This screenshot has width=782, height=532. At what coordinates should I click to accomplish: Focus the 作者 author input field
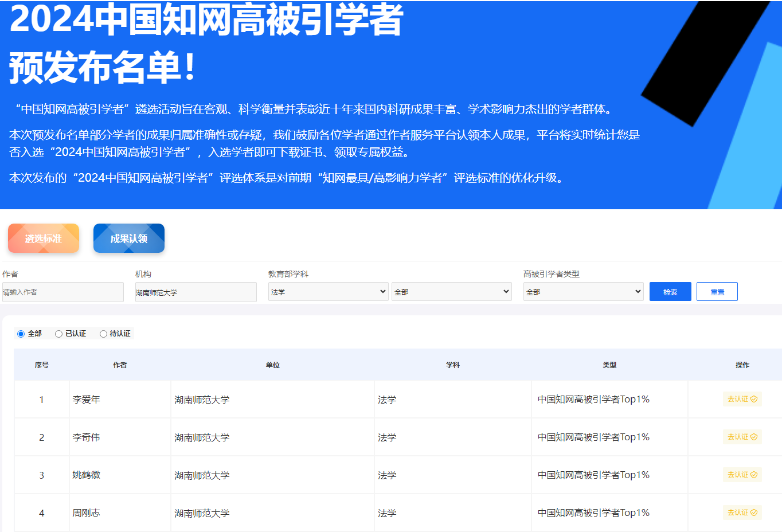click(x=63, y=292)
